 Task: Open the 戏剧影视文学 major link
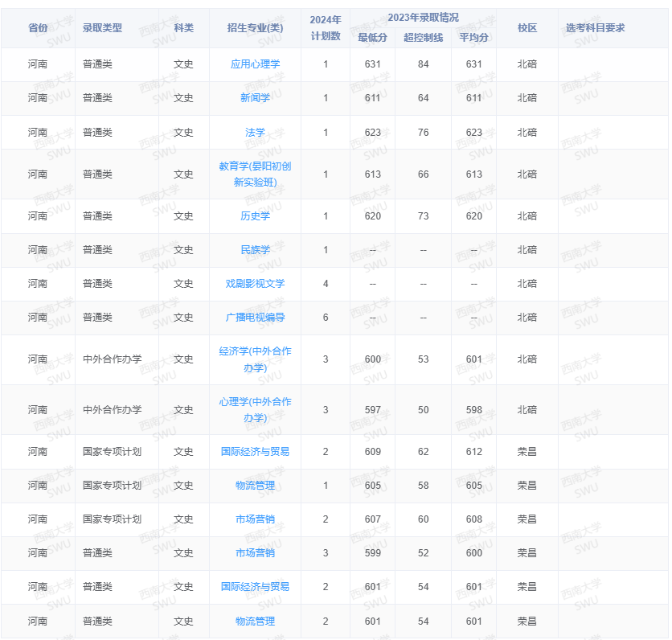point(256,284)
